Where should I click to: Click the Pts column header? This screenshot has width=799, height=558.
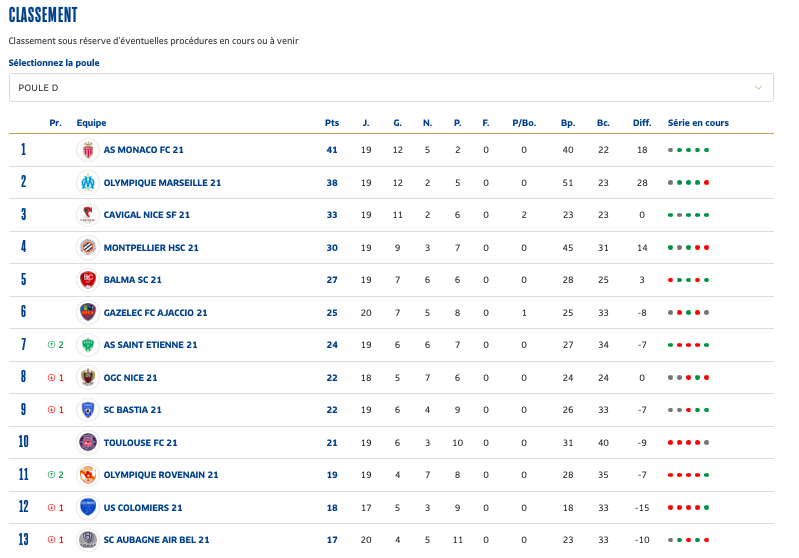[x=332, y=123]
